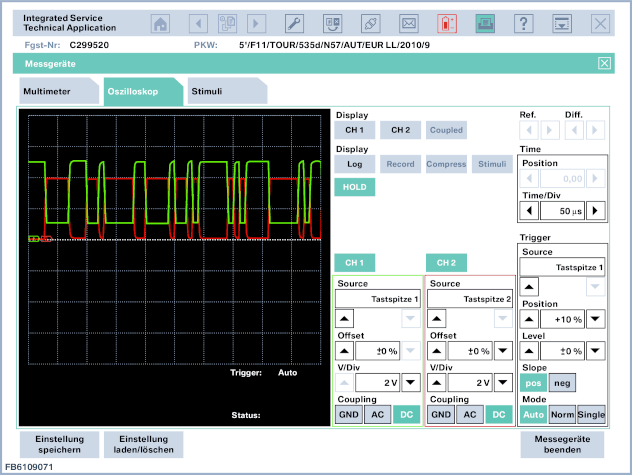Close the Messgeräte panel with X

[604, 63]
